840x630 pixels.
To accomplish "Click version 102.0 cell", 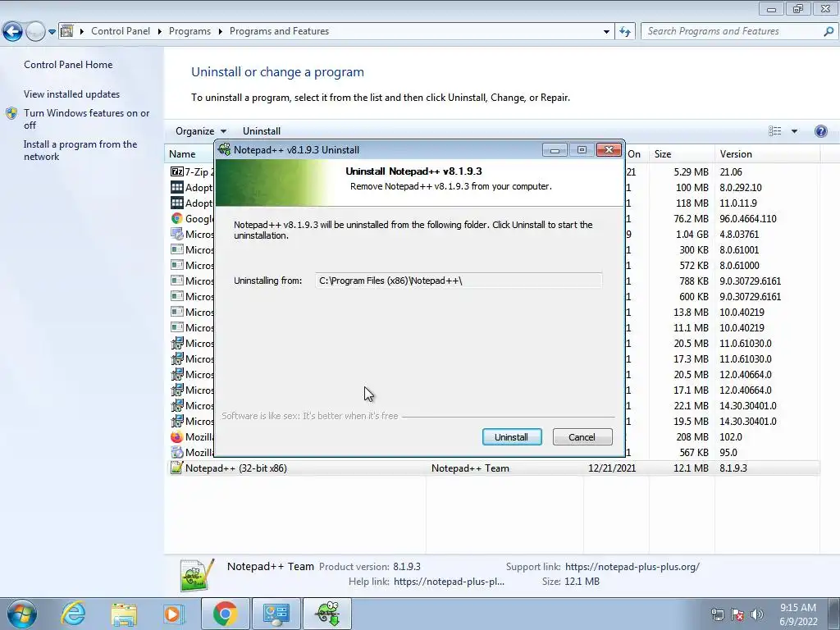I will pos(731,436).
